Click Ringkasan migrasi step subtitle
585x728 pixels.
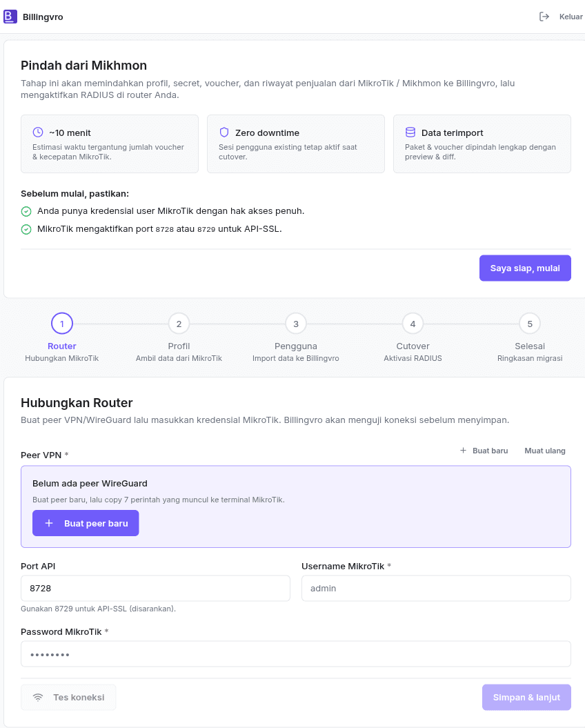[x=530, y=358]
